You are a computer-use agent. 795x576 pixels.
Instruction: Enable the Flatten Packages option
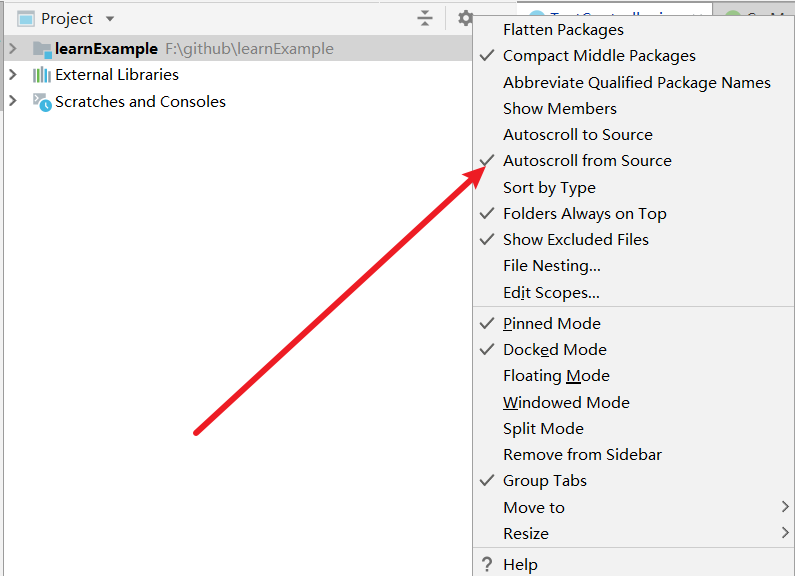(563, 30)
